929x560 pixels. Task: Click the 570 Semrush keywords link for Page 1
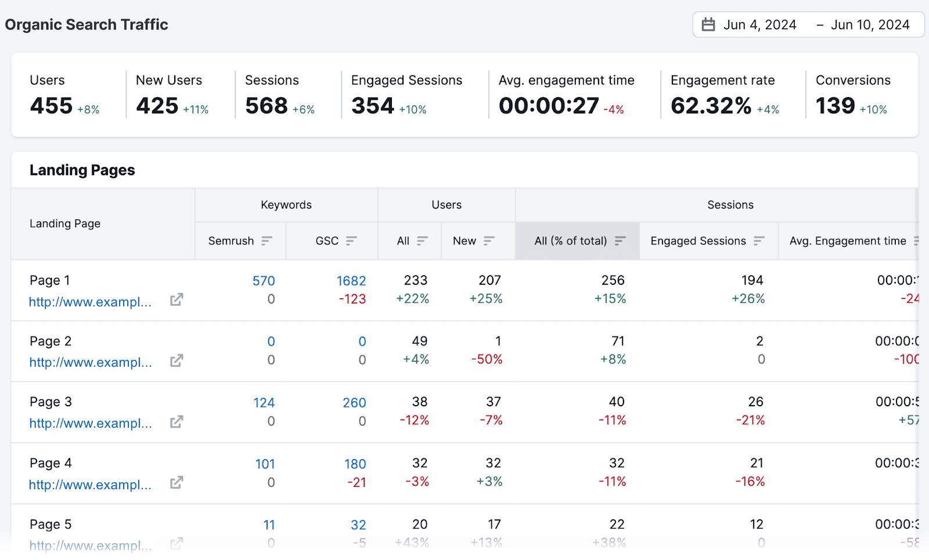(x=264, y=280)
